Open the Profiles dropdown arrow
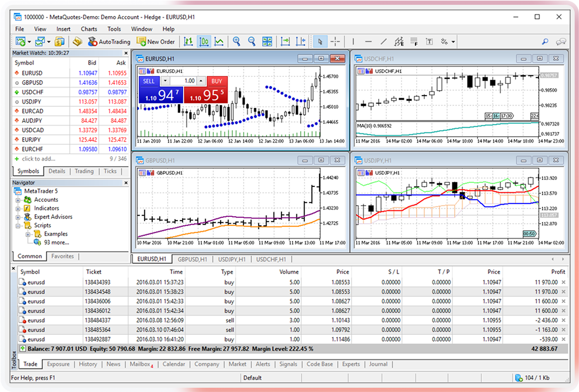The image size is (579, 392). [49, 42]
